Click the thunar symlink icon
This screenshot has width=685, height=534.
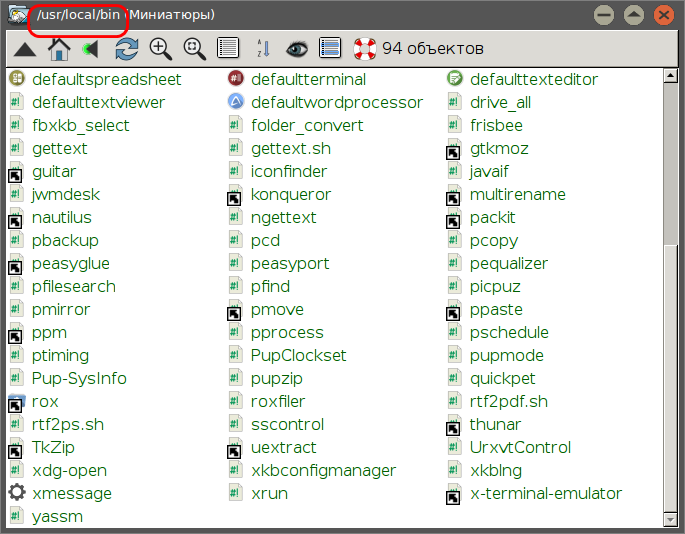click(453, 425)
